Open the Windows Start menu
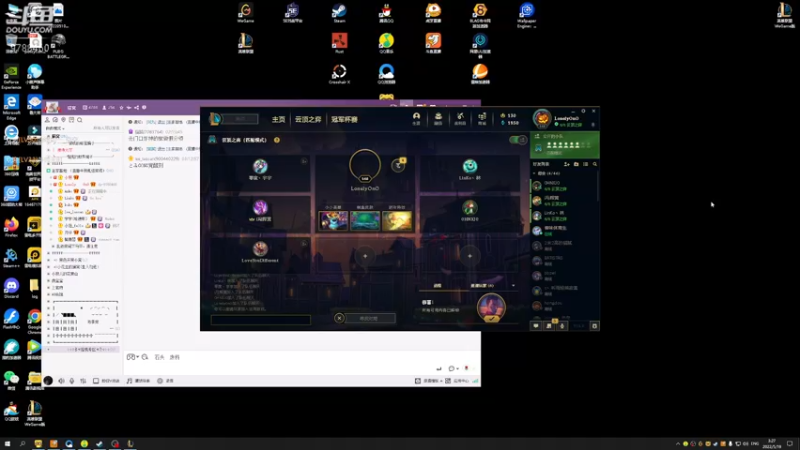 [x=7, y=444]
